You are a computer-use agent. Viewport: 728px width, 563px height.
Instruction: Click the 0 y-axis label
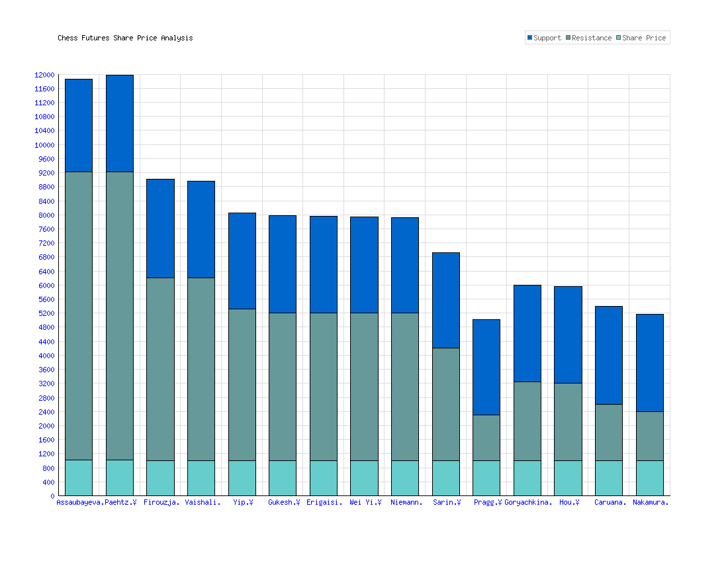pyautogui.click(x=52, y=496)
